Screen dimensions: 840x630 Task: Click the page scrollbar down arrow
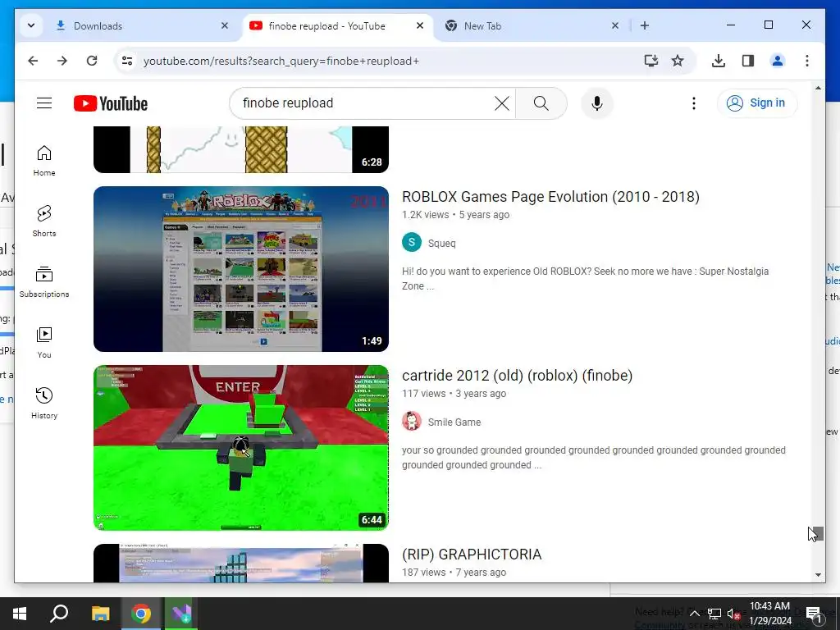pos(818,575)
